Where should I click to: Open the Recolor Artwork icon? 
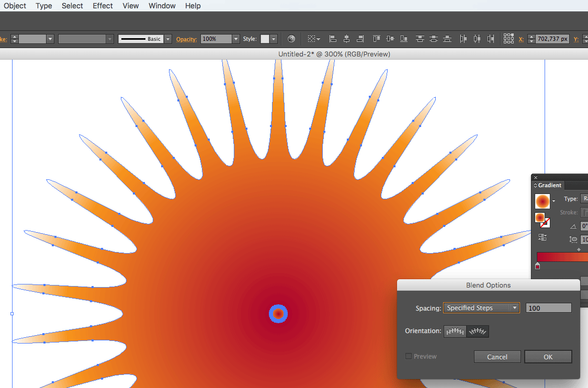coord(291,38)
